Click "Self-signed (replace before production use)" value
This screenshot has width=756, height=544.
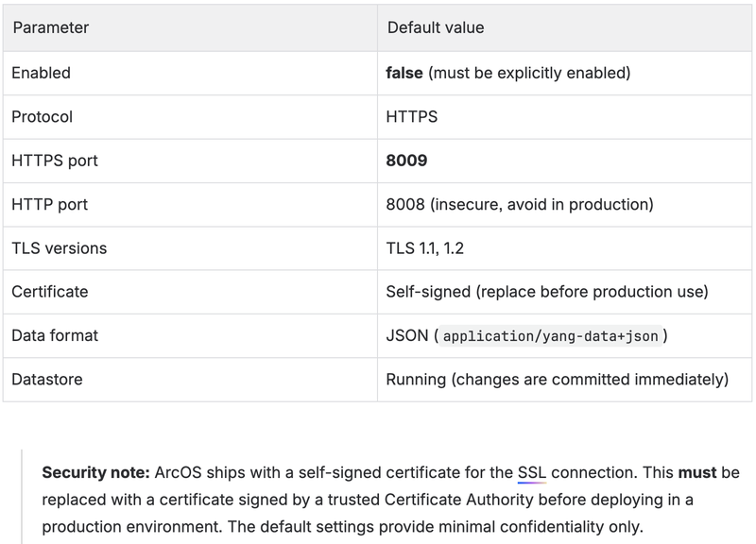[547, 292]
